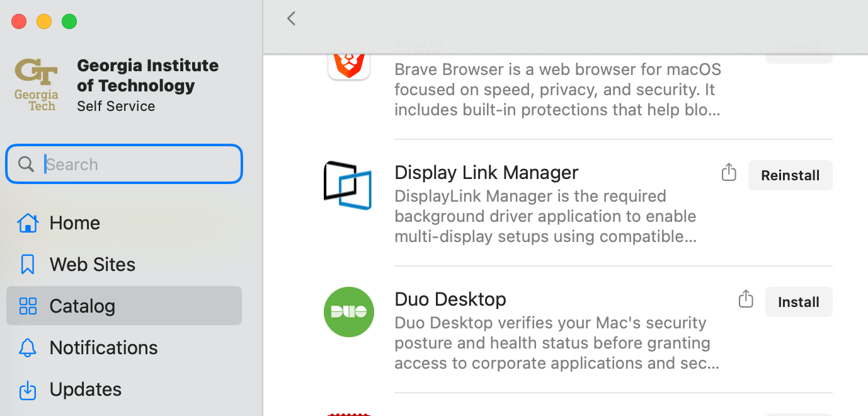Open the Web Sites section
Image resolution: width=868 pixels, height=416 pixels.
click(x=124, y=264)
